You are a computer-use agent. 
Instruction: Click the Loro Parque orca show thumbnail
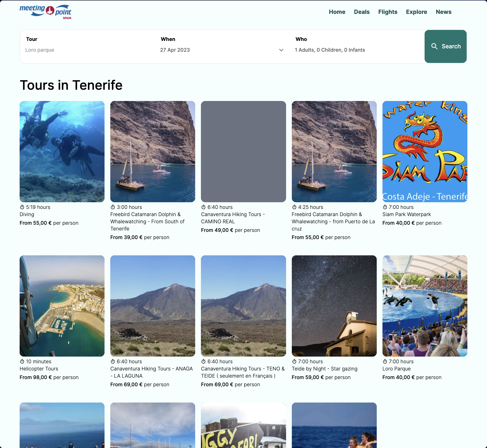(x=425, y=306)
